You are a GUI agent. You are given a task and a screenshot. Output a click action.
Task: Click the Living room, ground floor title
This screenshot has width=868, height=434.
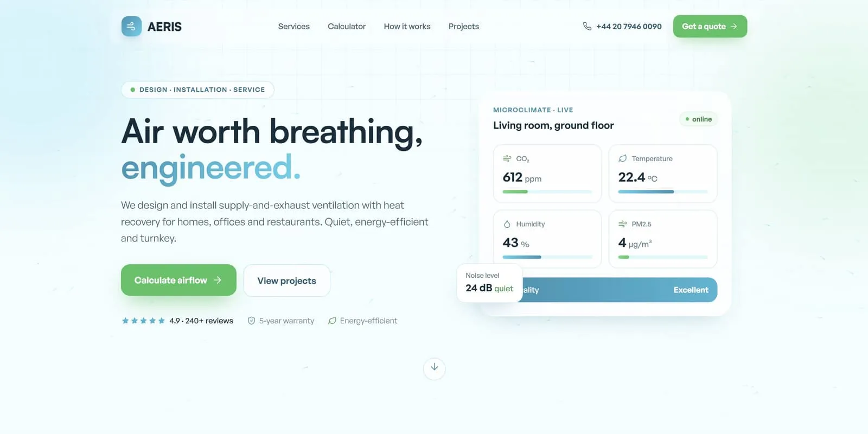coord(553,125)
